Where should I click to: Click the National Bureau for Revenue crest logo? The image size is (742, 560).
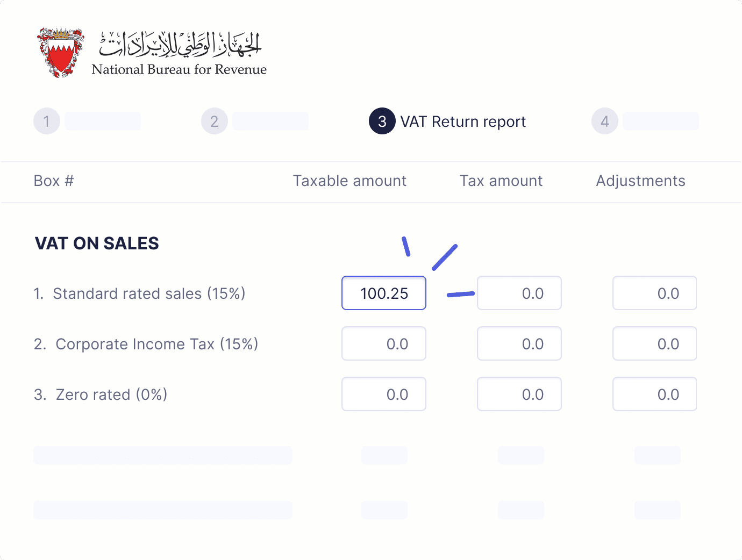coord(60,53)
